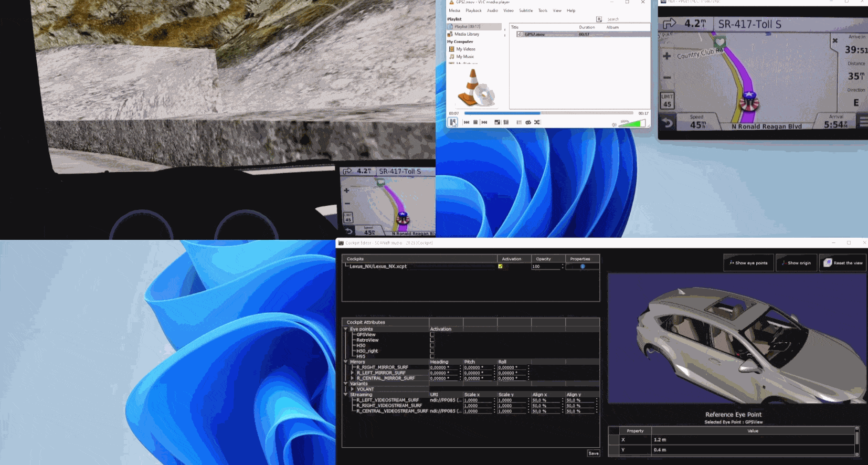Enable the GPSView eye point checkbox
This screenshot has width=868, height=465.
tap(432, 335)
